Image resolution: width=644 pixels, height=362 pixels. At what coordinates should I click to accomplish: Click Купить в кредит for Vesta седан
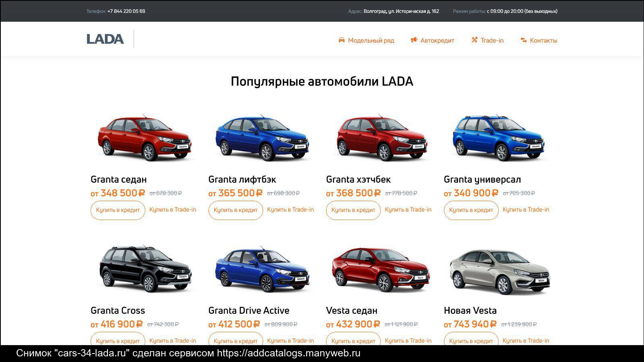coord(353,339)
